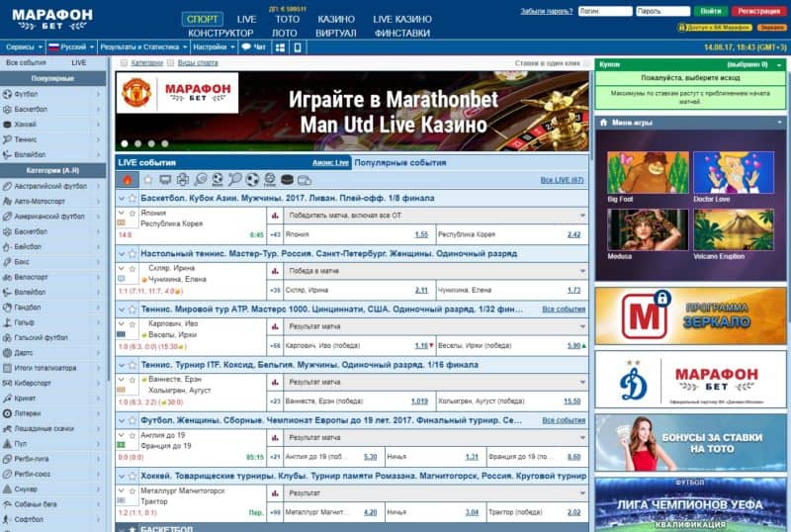This screenshot has width=791, height=532.
Task: Open the Чат chat bubble icon
Action: tap(246, 46)
